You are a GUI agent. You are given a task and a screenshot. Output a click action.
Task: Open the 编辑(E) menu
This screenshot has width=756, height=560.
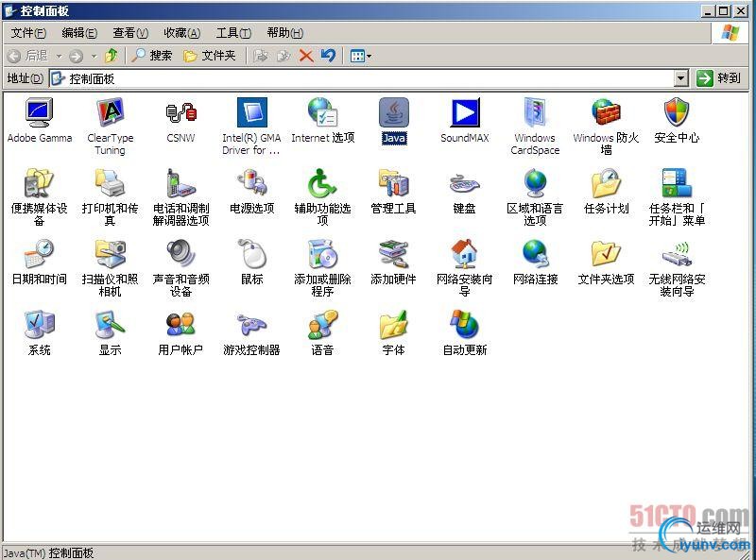tap(79, 33)
